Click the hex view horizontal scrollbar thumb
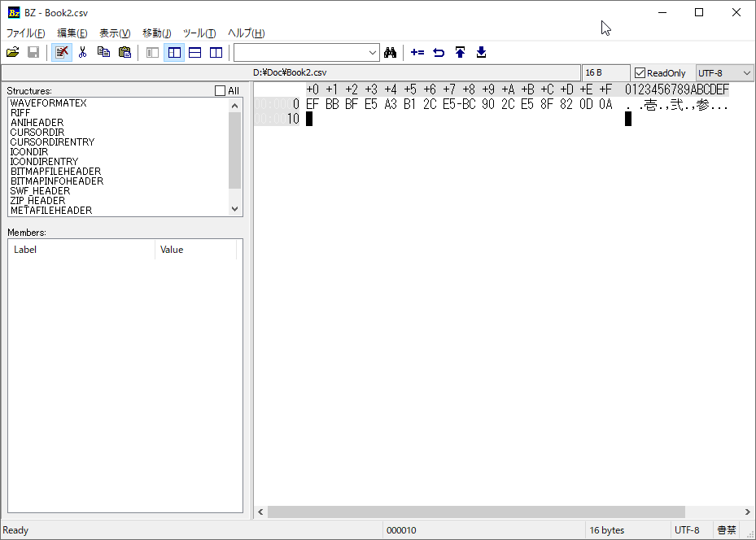Screen dimensions: 756x540 pos(476,512)
